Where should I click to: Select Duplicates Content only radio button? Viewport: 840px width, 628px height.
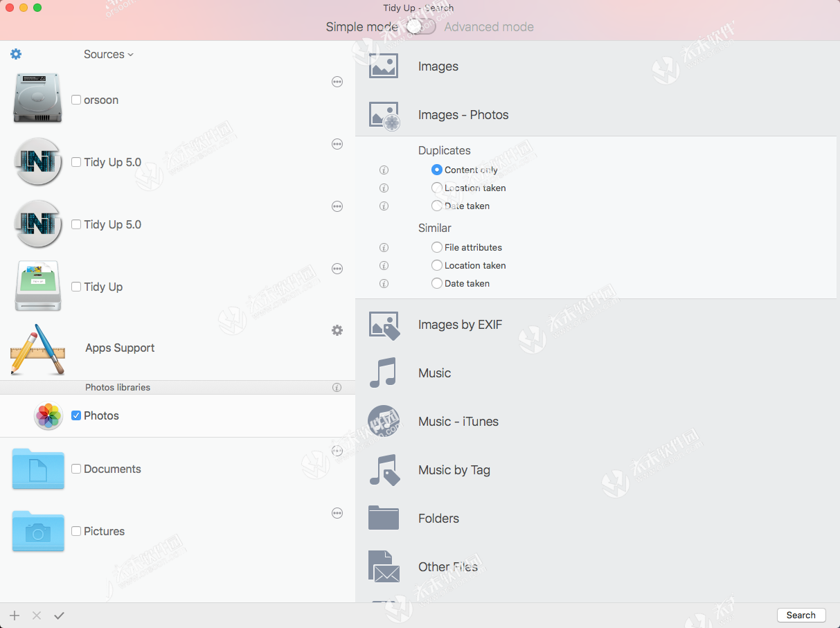(x=436, y=170)
